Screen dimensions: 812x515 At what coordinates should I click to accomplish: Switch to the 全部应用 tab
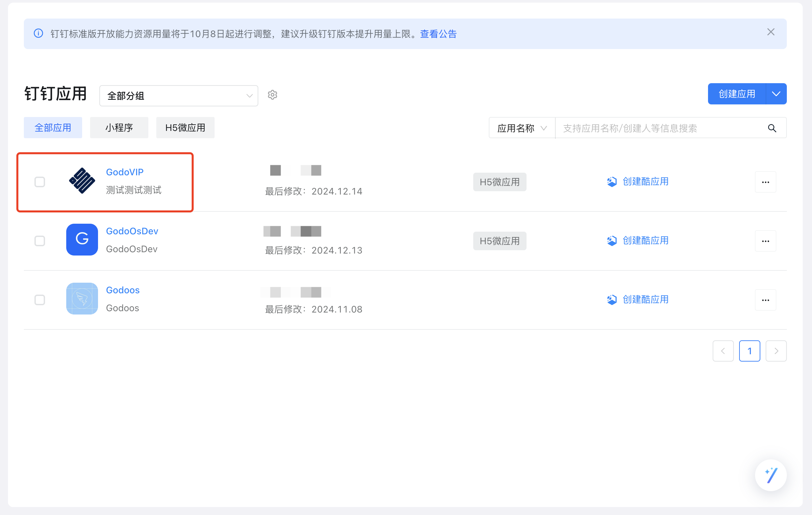pos(53,128)
